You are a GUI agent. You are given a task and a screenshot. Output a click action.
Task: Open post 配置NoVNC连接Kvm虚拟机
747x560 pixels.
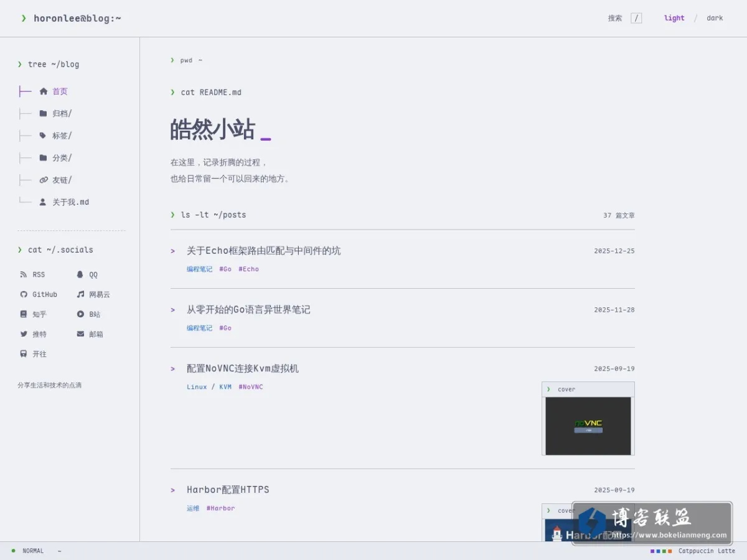(x=243, y=368)
